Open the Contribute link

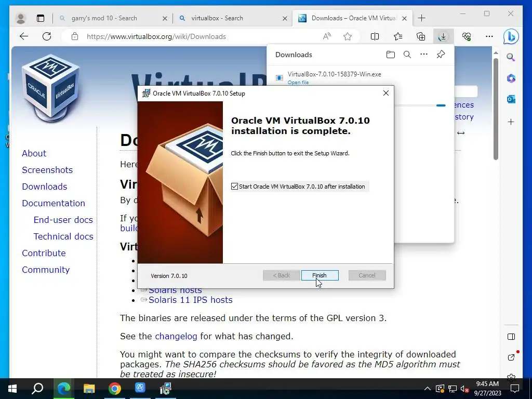point(44,253)
